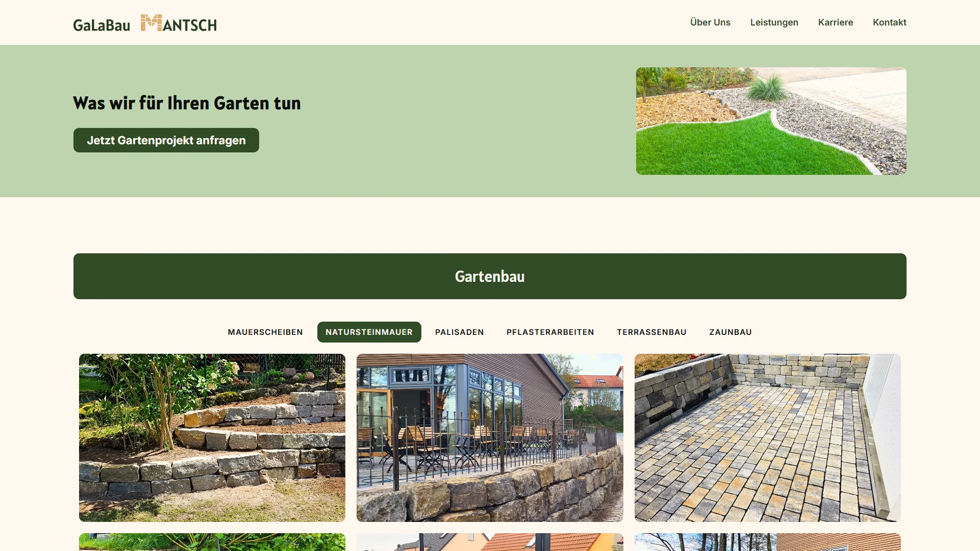Open the paved courtyard with stone wall photo
Image resolution: width=980 pixels, height=551 pixels.
click(x=767, y=438)
